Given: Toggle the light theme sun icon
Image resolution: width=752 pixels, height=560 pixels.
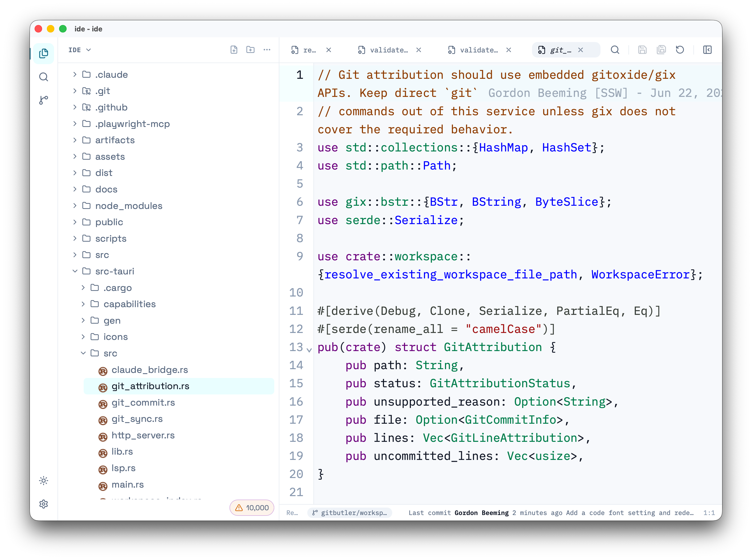Looking at the screenshot, I should (x=44, y=481).
